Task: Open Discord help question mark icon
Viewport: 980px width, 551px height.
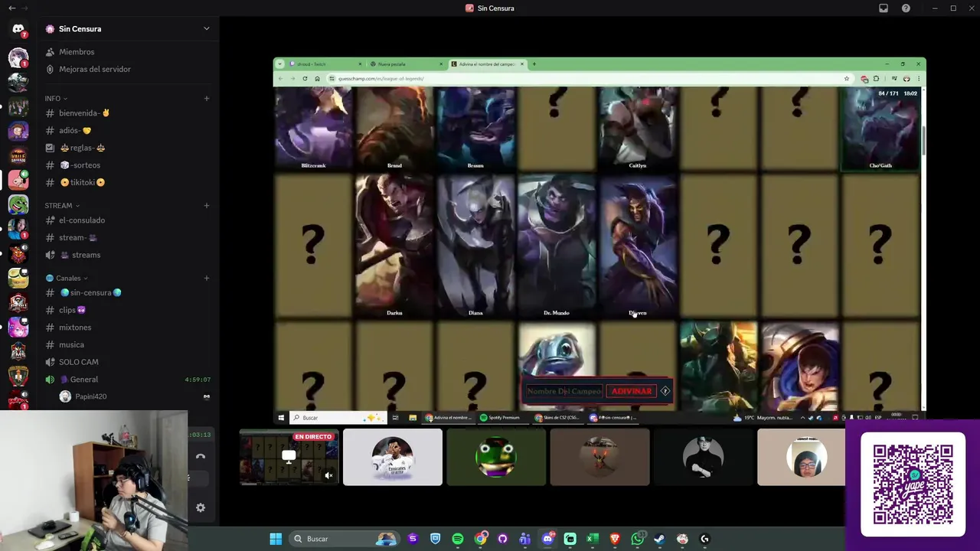Action: pyautogui.click(x=906, y=8)
